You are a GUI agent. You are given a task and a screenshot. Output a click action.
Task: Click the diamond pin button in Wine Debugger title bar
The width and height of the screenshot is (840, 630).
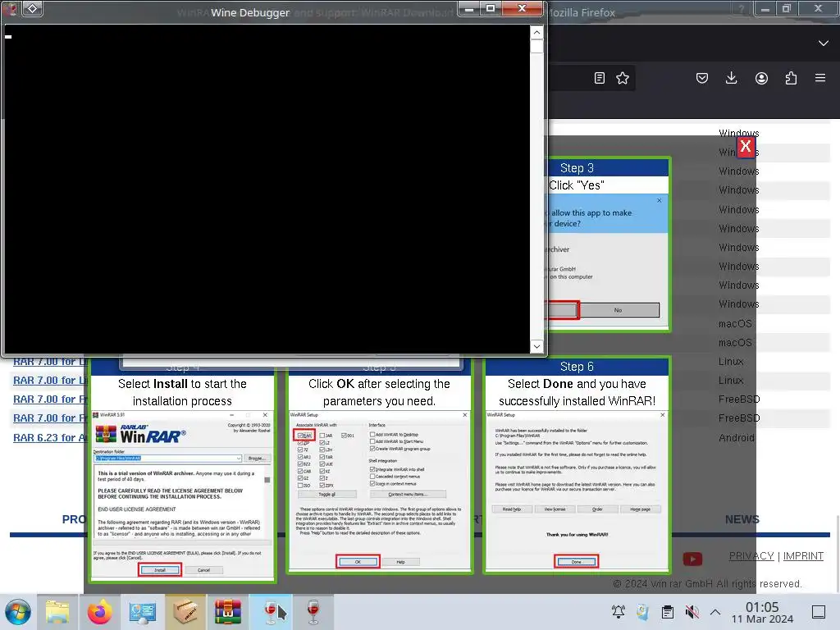click(x=32, y=8)
